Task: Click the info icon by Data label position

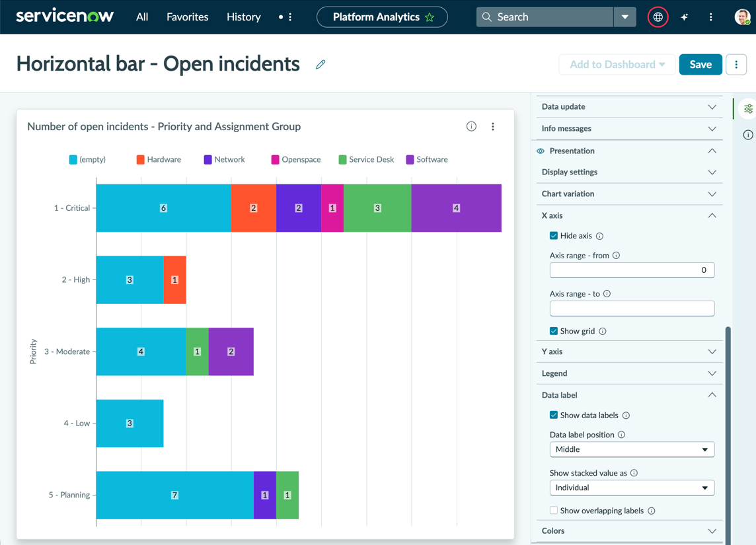Action: [x=621, y=435]
